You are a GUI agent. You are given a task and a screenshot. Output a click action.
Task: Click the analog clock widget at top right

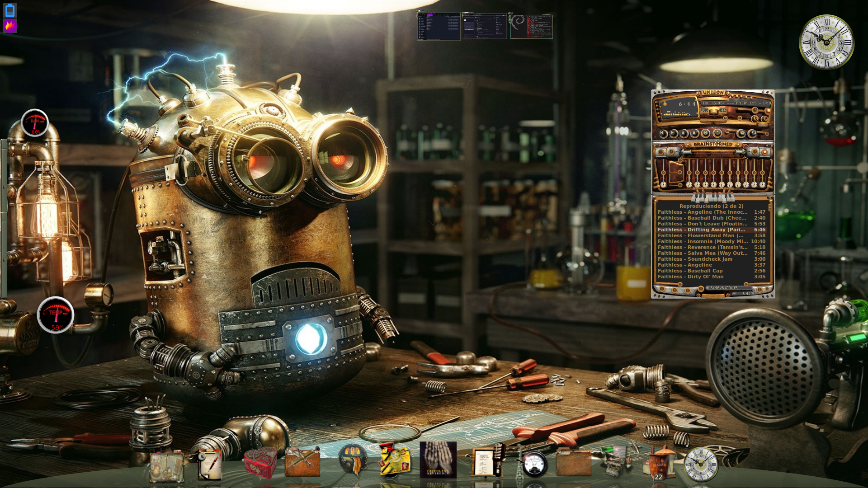(x=826, y=42)
